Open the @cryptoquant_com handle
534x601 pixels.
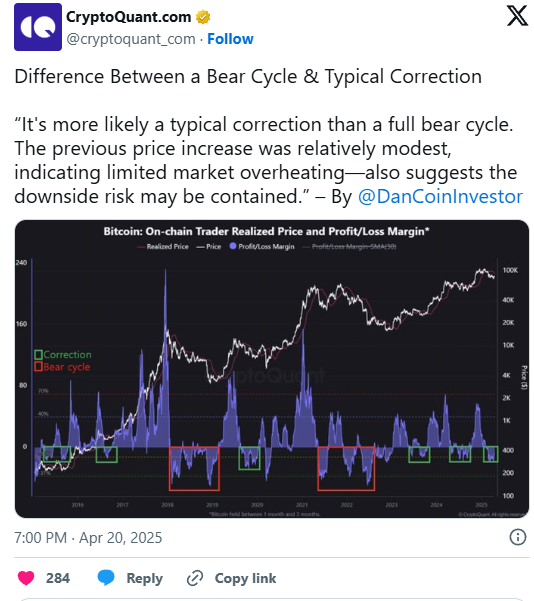[x=131, y=39]
